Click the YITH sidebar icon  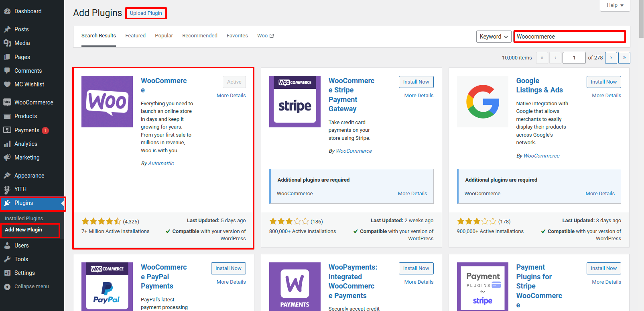tap(7, 189)
